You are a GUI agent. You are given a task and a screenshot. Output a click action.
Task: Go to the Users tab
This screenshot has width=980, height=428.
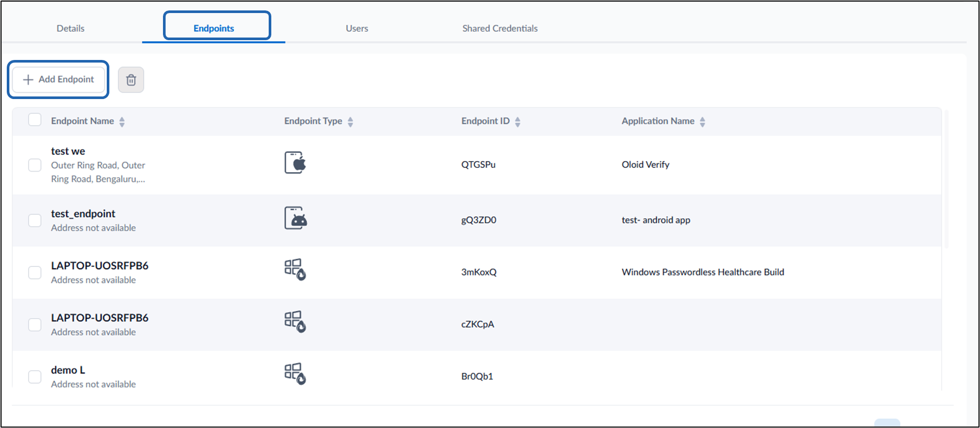357,28
